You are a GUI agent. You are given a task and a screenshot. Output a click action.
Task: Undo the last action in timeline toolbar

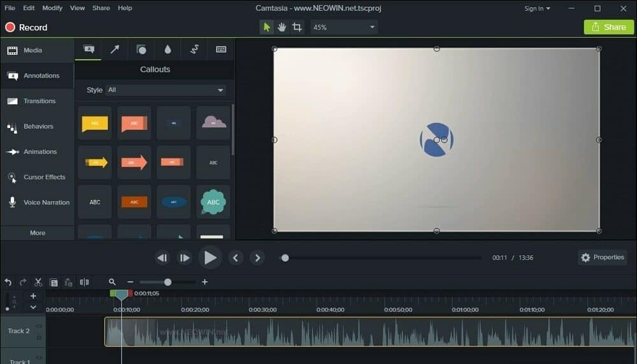tap(8, 282)
